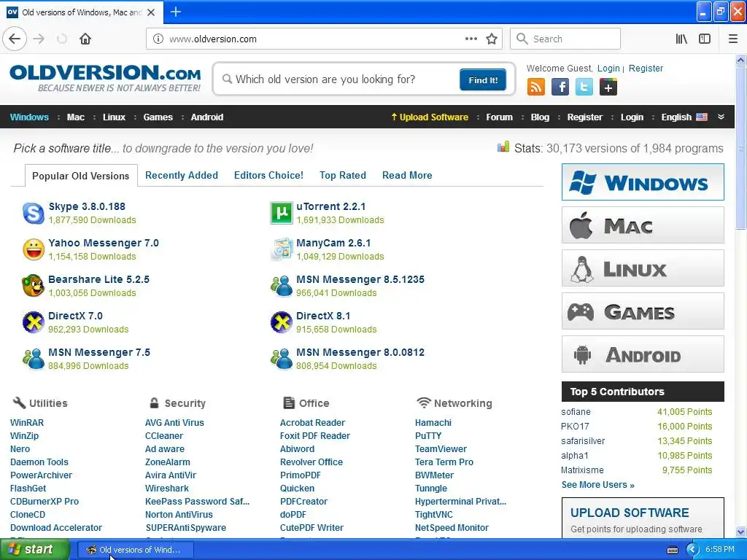Click the DirectX 8.1 icon
Screen dimensions: 747x560
[282, 322]
